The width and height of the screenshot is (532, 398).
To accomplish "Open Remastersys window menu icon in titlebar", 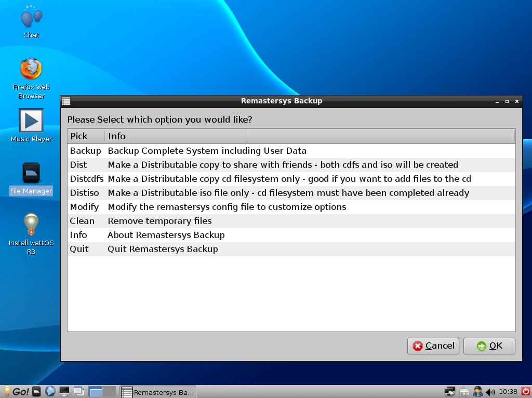I will point(66,101).
